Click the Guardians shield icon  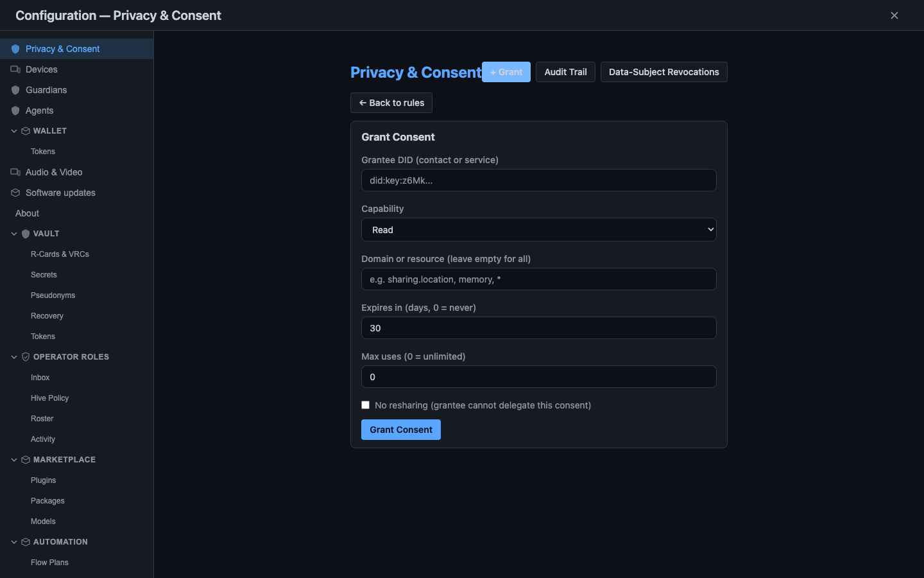click(15, 90)
